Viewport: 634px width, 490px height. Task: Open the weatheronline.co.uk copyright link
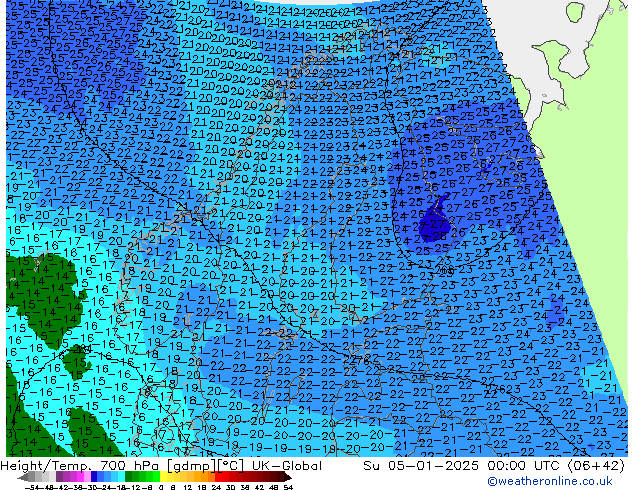coord(549,481)
